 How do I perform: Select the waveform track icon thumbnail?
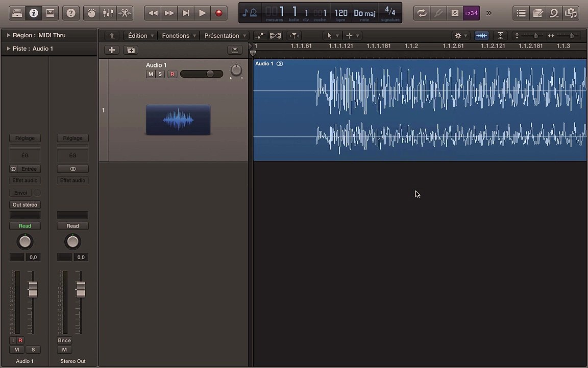(178, 120)
